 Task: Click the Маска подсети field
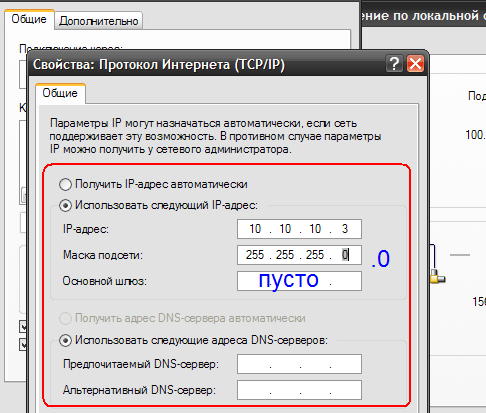299,255
